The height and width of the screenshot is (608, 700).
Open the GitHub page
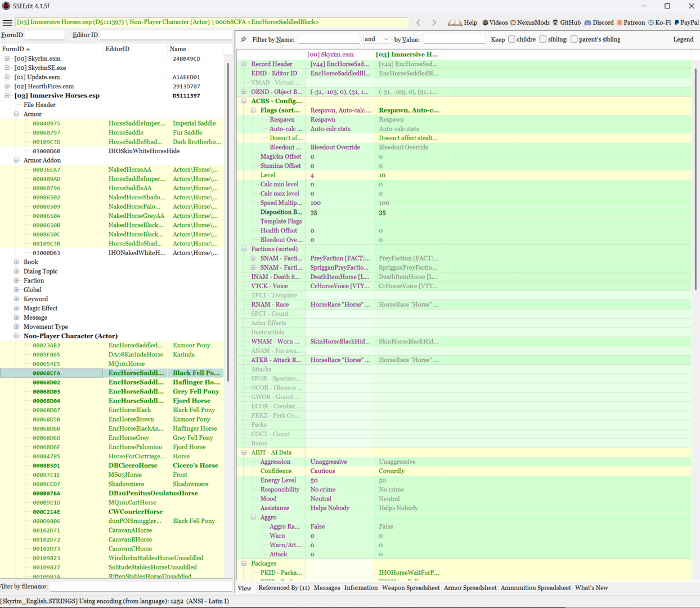[x=567, y=23]
